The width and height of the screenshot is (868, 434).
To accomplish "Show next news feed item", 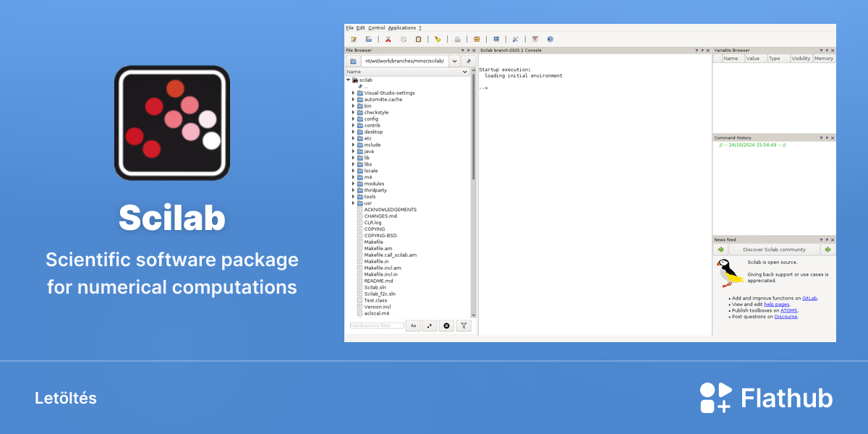I will pyautogui.click(x=828, y=250).
